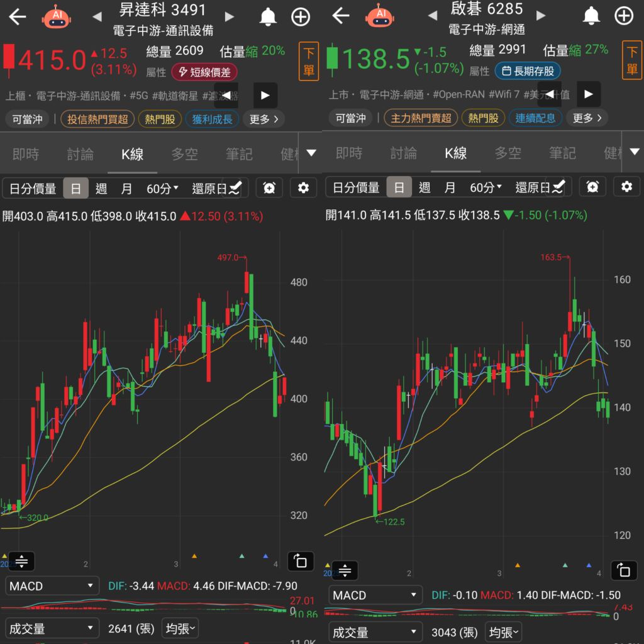Go to next stock after 啟碁 6285
Viewport: 644px width, 644px height.
[541, 16]
